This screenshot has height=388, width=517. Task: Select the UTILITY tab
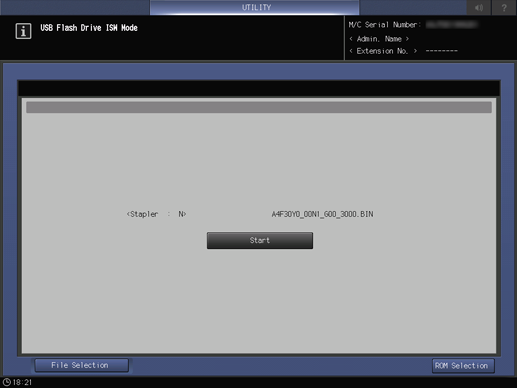(255, 7)
